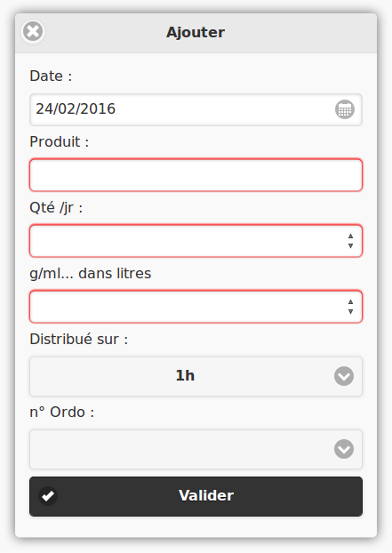Click the Produit : label

coord(60,141)
